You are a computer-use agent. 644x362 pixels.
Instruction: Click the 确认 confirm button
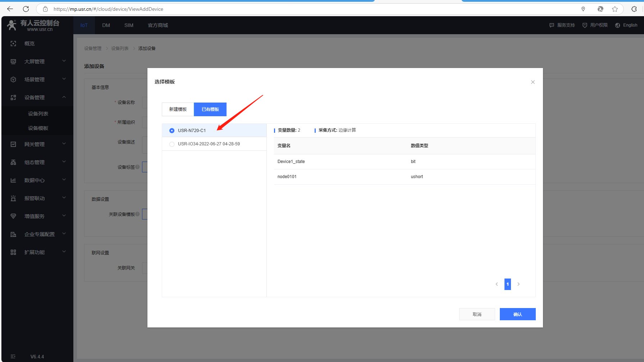[x=517, y=314]
